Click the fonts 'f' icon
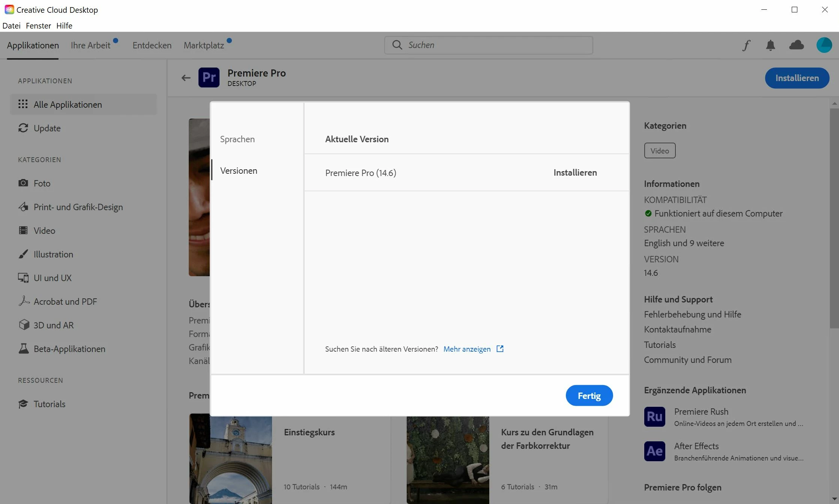This screenshot has width=839, height=504. pyautogui.click(x=746, y=45)
